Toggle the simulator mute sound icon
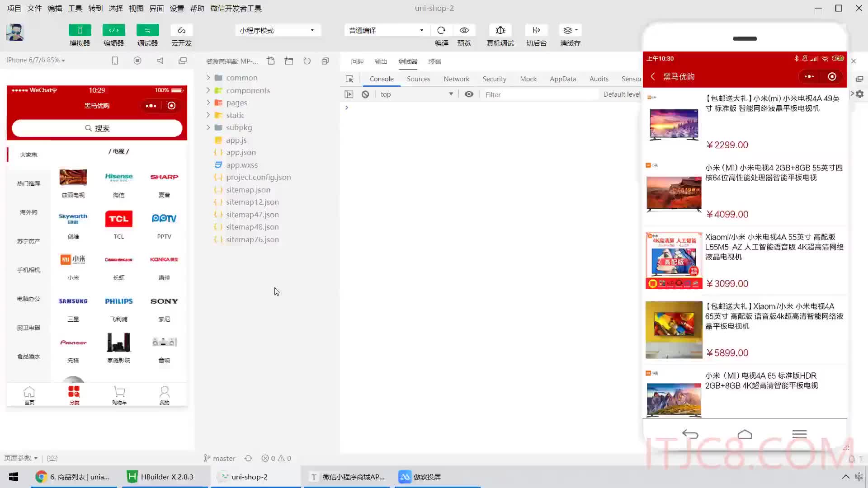This screenshot has width=868, height=488. coord(160,61)
